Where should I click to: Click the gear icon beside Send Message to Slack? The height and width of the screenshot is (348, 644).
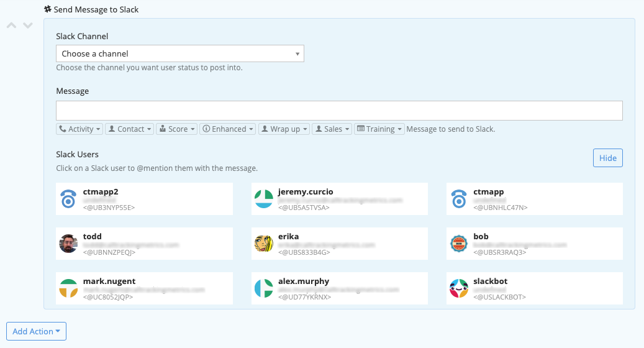48,9
